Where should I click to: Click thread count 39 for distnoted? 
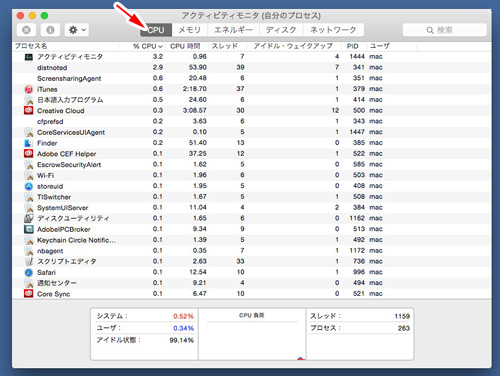240,67
